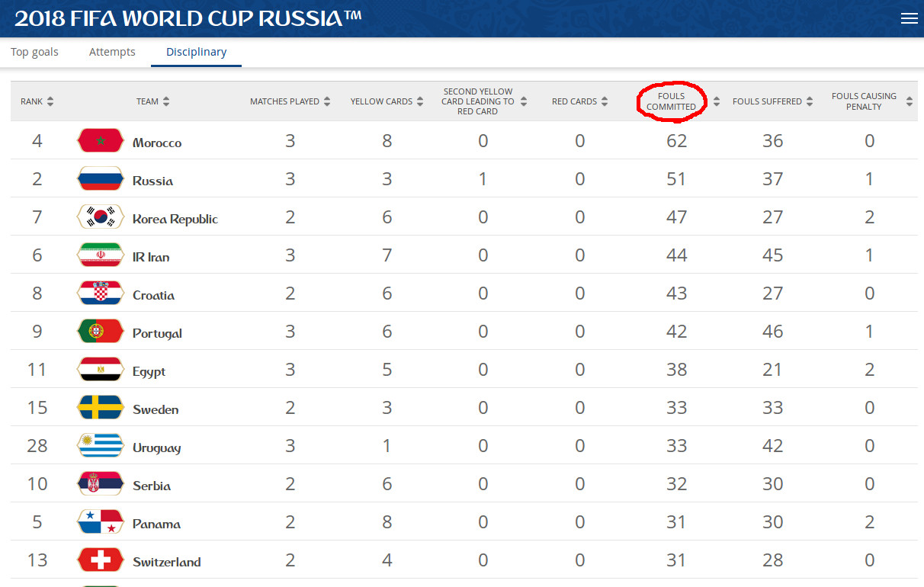This screenshot has width=924, height=587.
Task: Click the Fouls Committed column header
Action: pos(671,101)
